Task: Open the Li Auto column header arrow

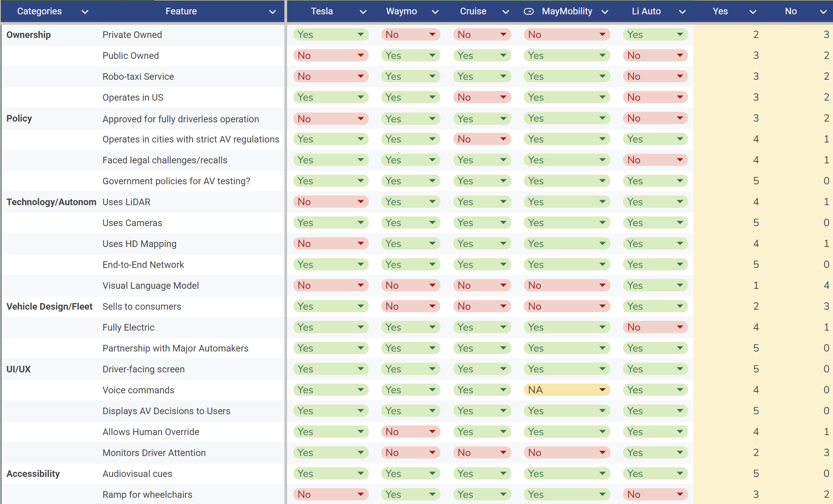Action: [x=682, y=12]
